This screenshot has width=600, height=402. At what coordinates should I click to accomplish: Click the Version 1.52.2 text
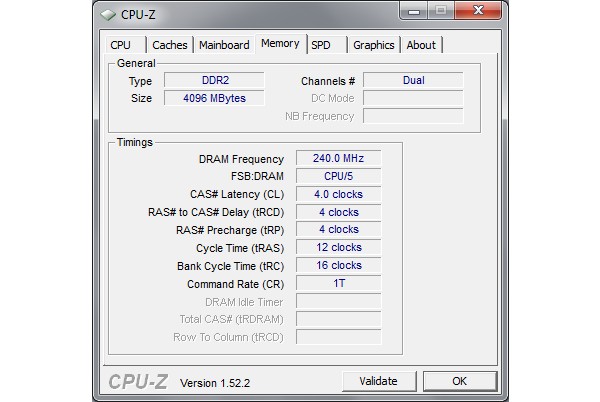coord(215,383)
